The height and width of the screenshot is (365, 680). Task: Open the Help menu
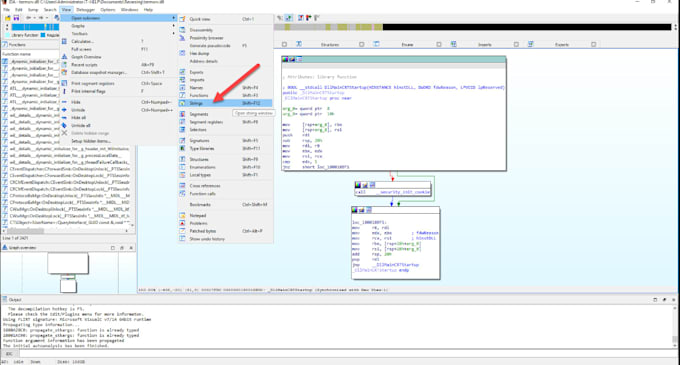148,10
